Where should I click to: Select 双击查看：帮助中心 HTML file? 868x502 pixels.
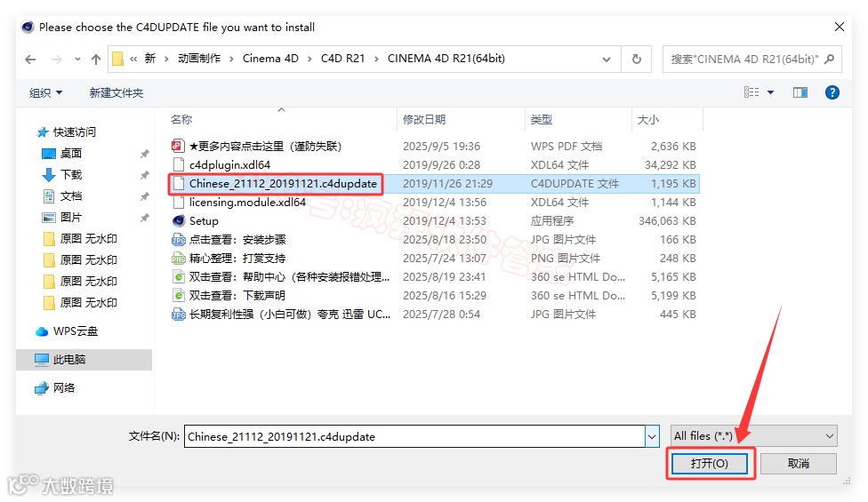[290, 277]
